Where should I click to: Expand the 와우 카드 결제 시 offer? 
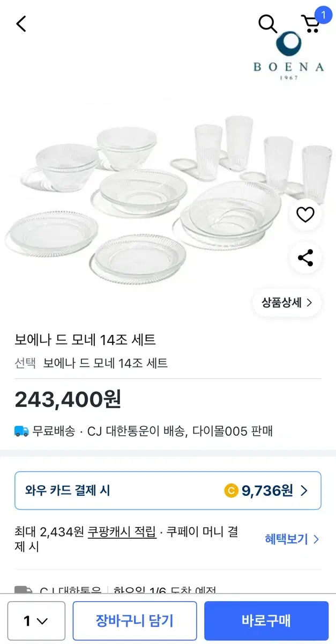[168, 491]
